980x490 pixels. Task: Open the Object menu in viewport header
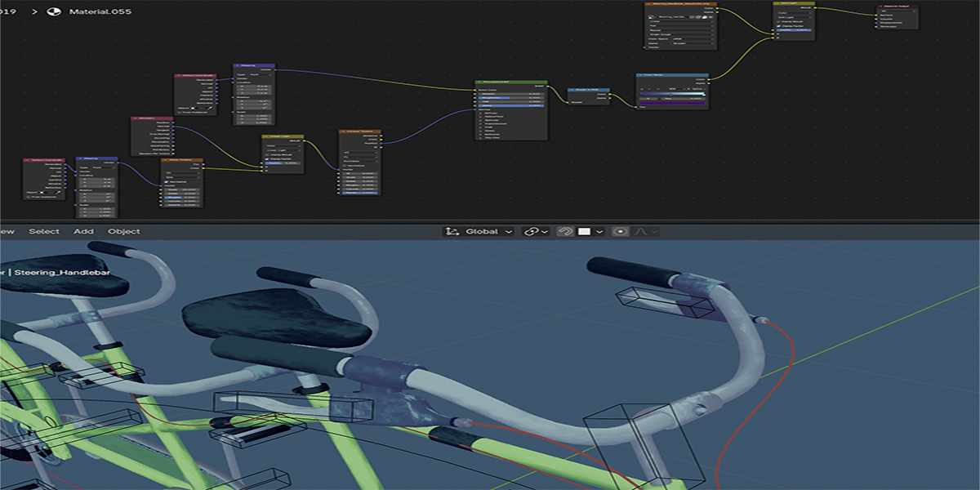pyautogui.click(x=124, y=231)
